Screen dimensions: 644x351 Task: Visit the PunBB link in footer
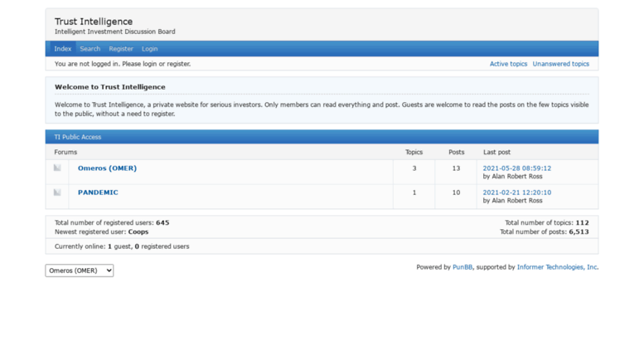pyautogui.click(x=462, y=267)
